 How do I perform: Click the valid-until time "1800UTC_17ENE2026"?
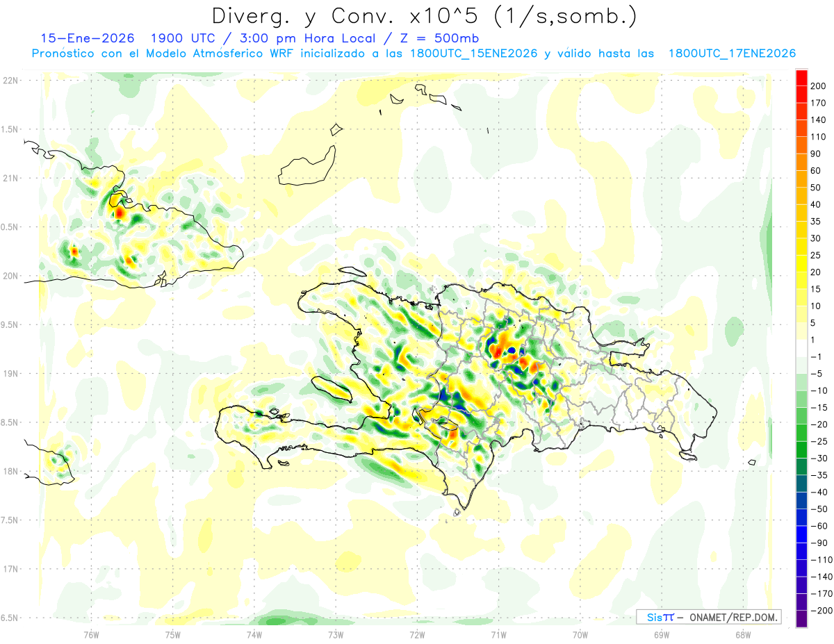[x=732, y=53]
